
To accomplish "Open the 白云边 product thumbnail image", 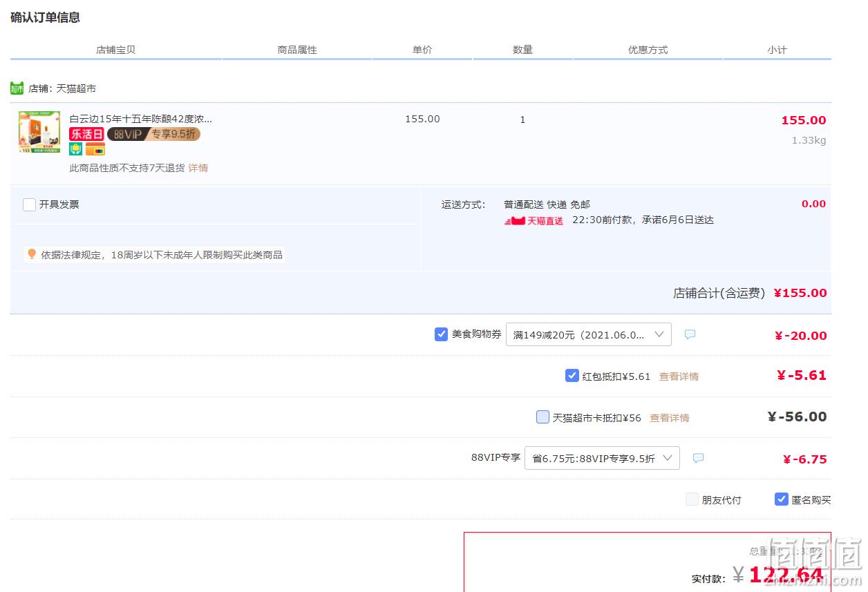I will click(39, 131).
